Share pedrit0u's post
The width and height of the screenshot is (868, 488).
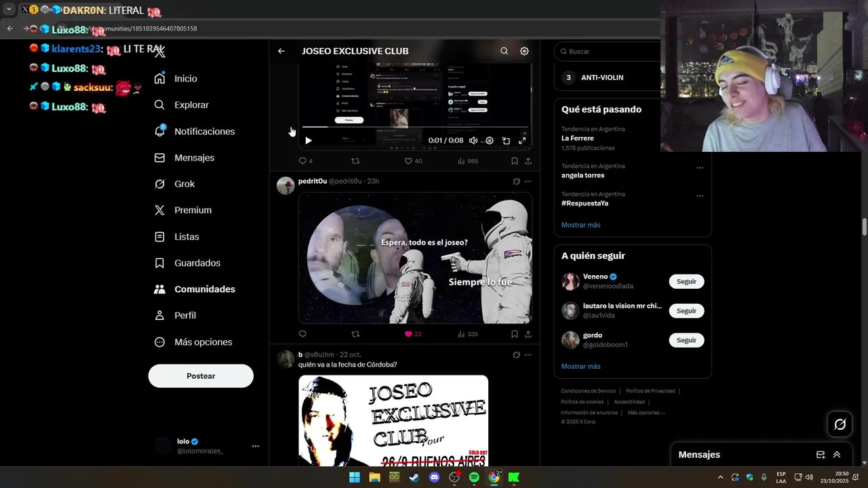(528, 333)
